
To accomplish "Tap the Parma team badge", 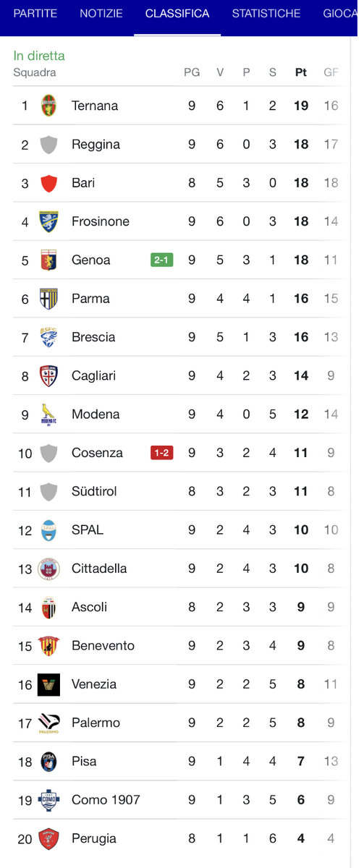I will pos(48,298).
